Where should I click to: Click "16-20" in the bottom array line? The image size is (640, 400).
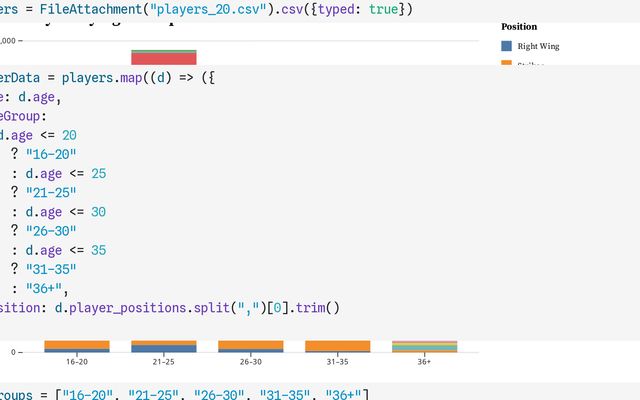87,394
